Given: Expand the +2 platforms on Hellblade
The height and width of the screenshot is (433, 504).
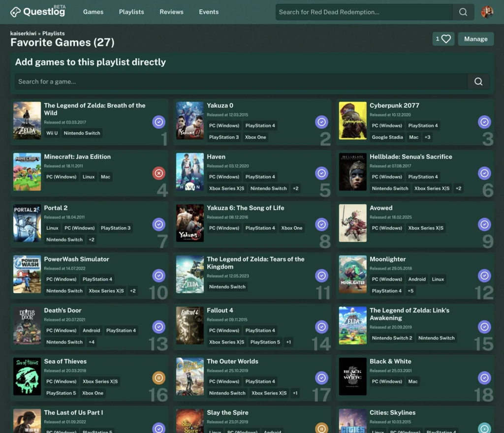Looking at the screenshot, I should click(458, 188).
